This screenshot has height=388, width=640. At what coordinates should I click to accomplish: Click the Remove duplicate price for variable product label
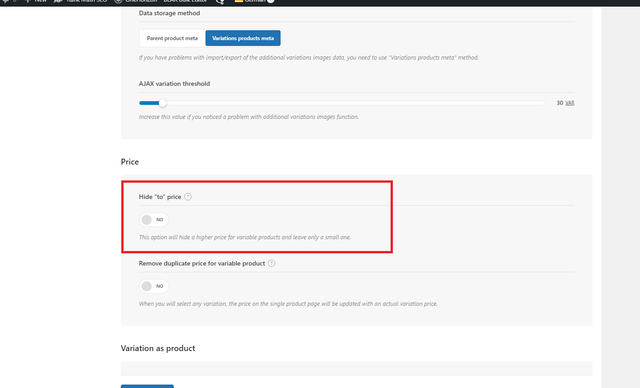click(x=202, y=263)
